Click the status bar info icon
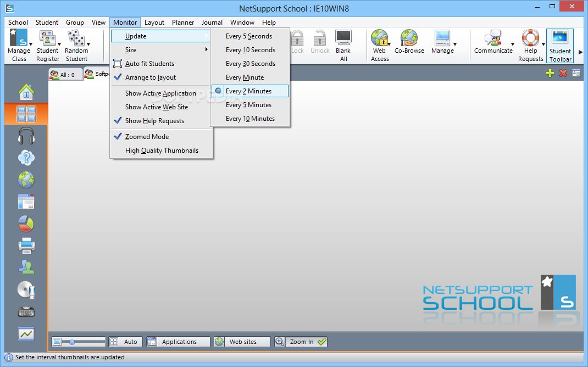 (x=9, y=357)
